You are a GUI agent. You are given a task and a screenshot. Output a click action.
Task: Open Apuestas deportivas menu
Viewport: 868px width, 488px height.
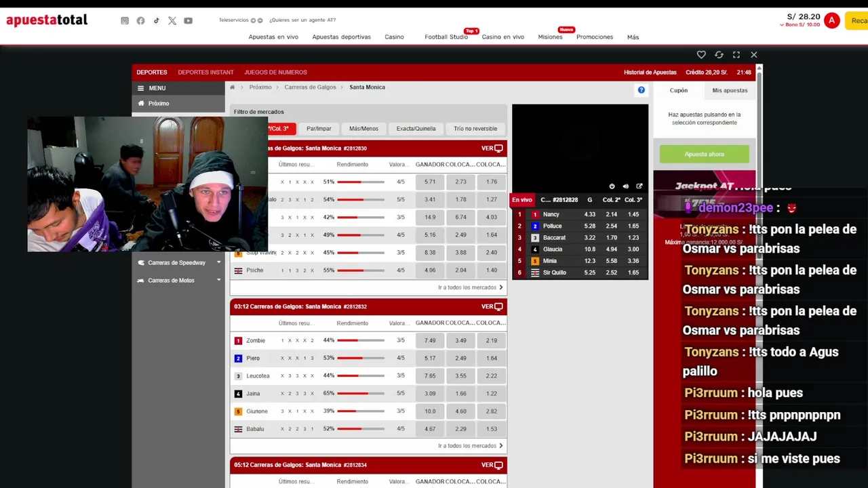click(x=341, y=37)
